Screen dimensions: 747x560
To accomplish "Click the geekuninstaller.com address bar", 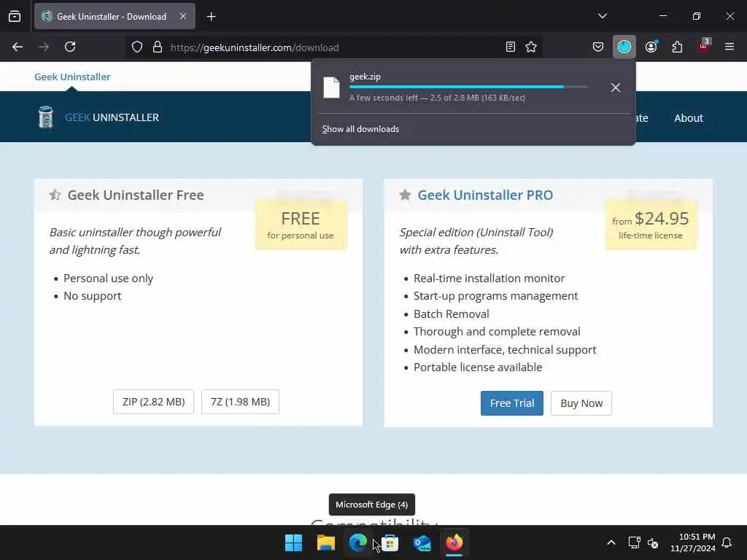I will 333,47.
